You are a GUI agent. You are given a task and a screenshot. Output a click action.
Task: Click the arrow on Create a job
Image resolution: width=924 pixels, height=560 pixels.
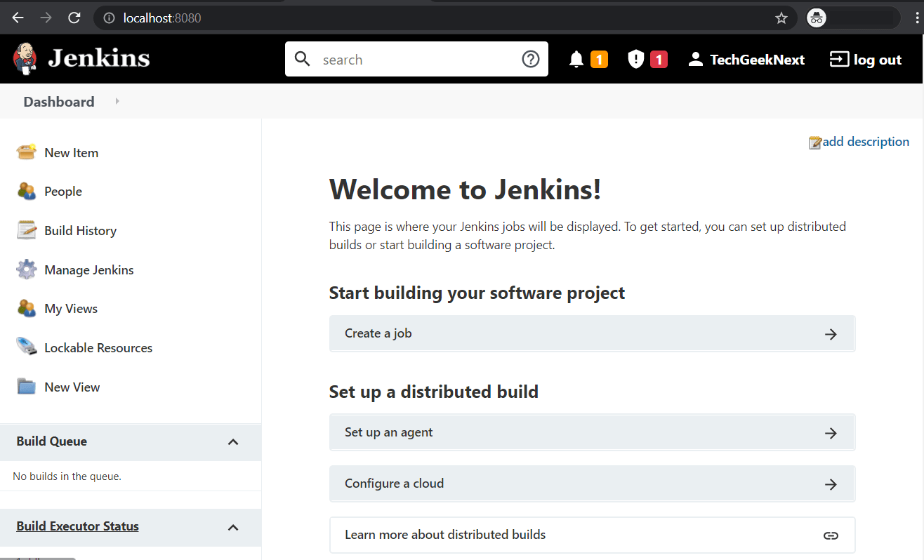[x=831, y=334]
